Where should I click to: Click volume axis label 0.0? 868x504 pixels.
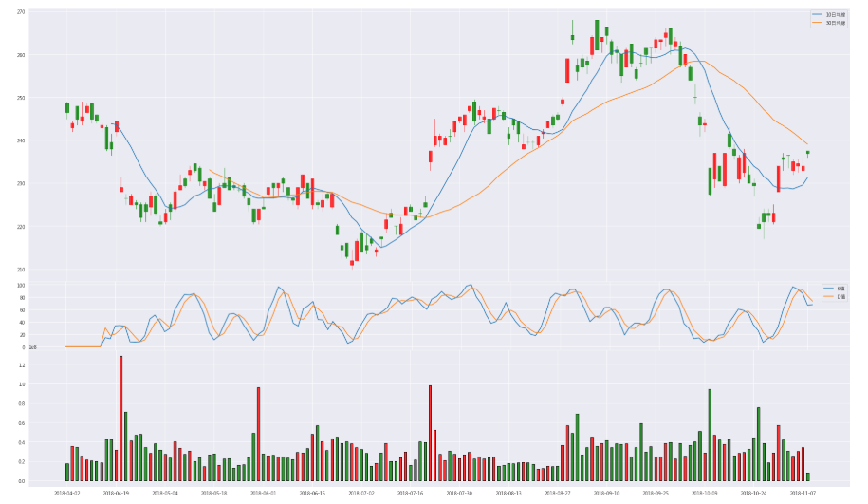pos(22,481)
